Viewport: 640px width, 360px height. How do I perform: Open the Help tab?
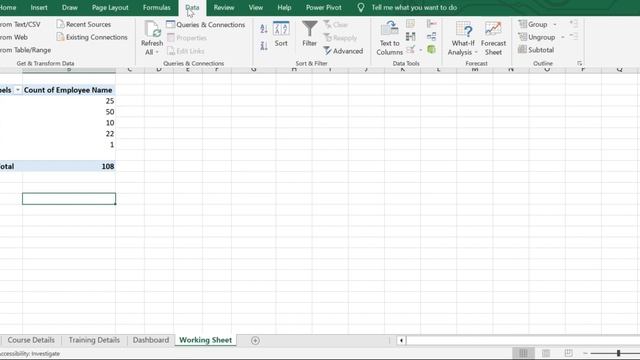coord(284,7)
